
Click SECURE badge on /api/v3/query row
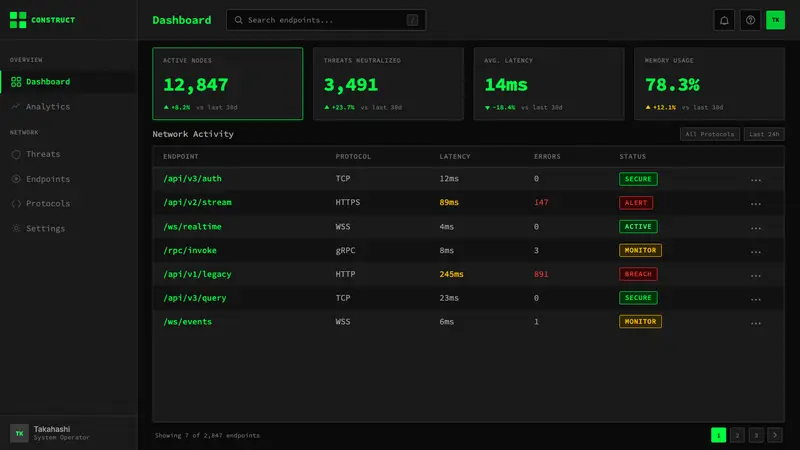638,298
